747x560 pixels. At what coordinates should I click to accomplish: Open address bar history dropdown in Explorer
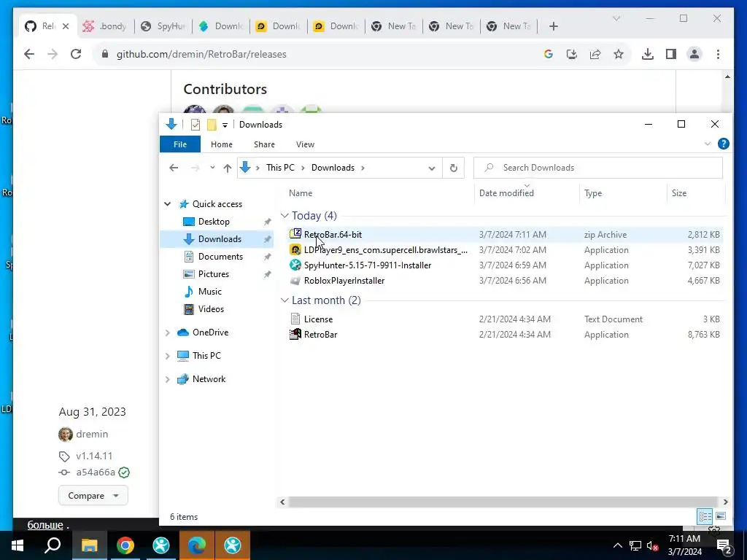(432, 168)
